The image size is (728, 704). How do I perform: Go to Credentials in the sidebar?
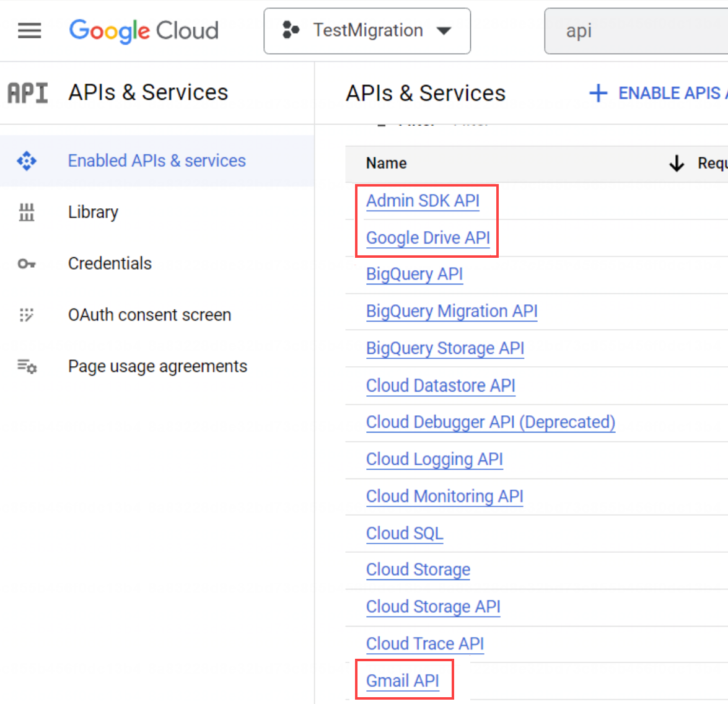tap(110, 264)
